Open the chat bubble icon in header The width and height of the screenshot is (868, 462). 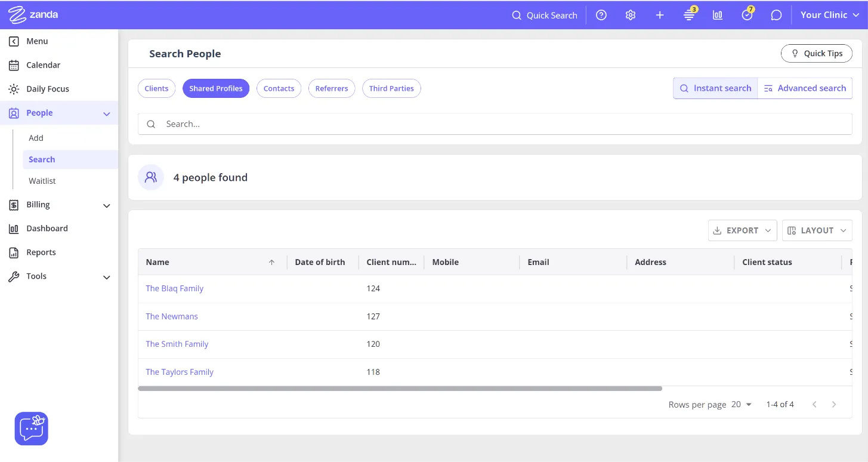(776, 15)
